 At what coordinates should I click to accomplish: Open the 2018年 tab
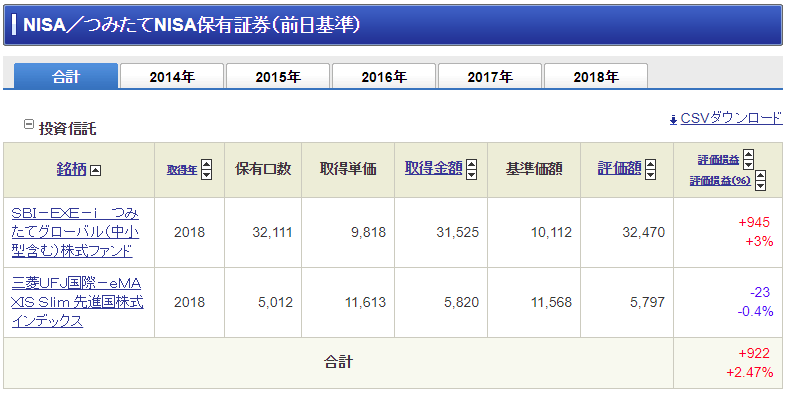[596, 76]
